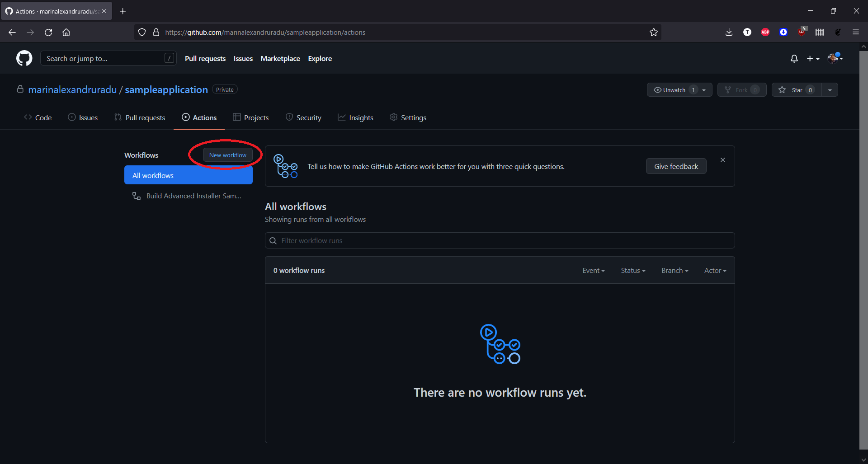Reload the page
The height and width of the screenshot is (464, 868).
48,32
